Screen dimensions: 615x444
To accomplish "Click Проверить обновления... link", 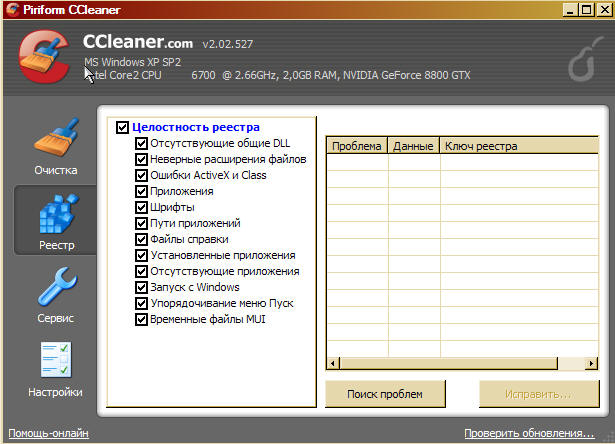I will point(529,433).
